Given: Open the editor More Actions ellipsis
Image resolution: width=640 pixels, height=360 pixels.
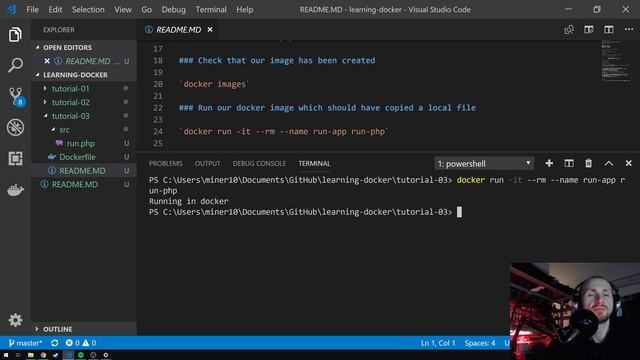Looking at the screenshot, I should pos(629,30).
